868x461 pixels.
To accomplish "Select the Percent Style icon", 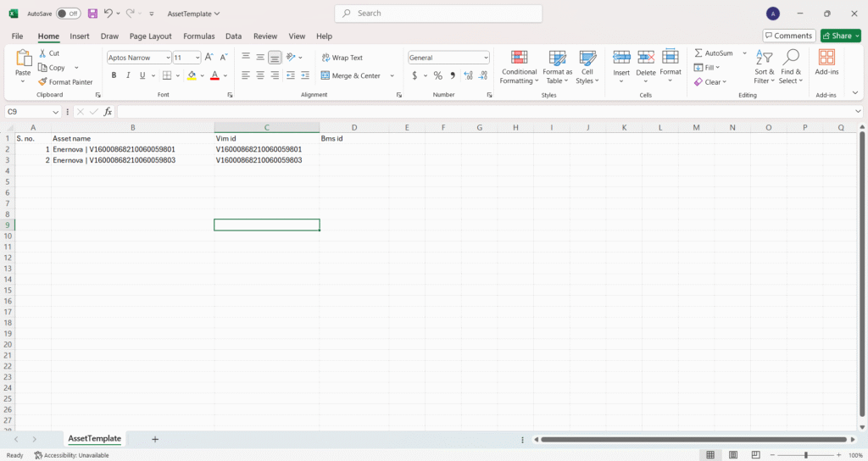I will (x=437, y=75).
